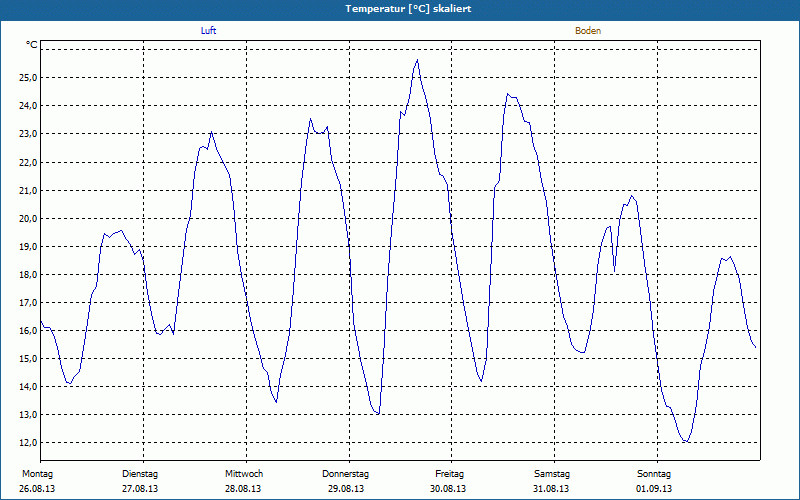Click the date 31.08.13
Screen dimensions: 800x500
(551, 489)
